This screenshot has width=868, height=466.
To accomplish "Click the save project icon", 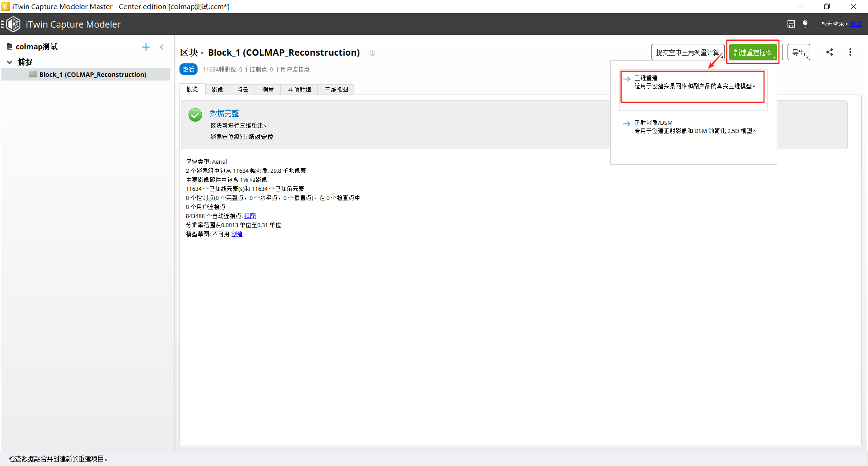I will coord(791,24).
